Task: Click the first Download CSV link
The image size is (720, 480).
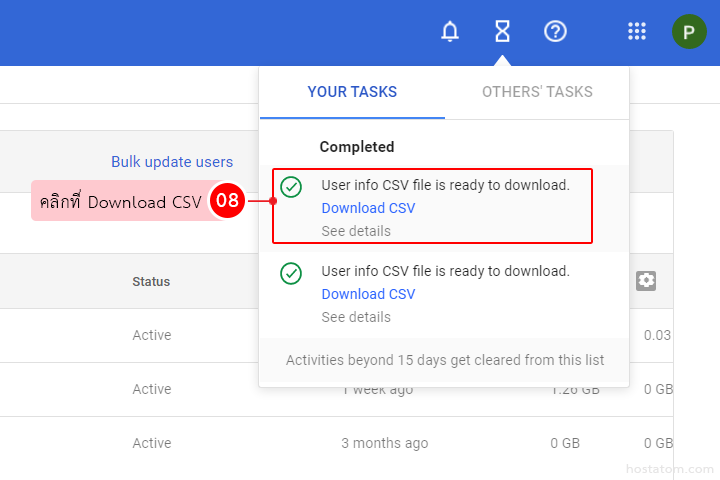Action: [368, 208]
